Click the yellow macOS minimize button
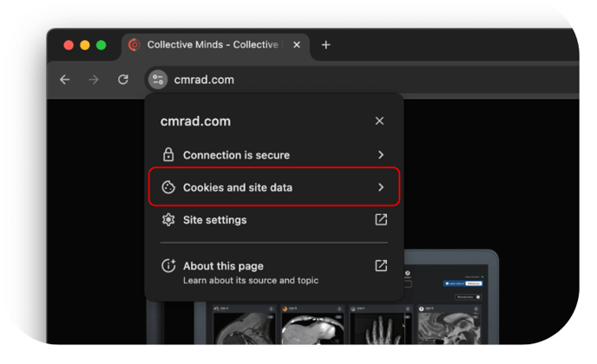Viewport: 597px width, 364px height. 85,45
